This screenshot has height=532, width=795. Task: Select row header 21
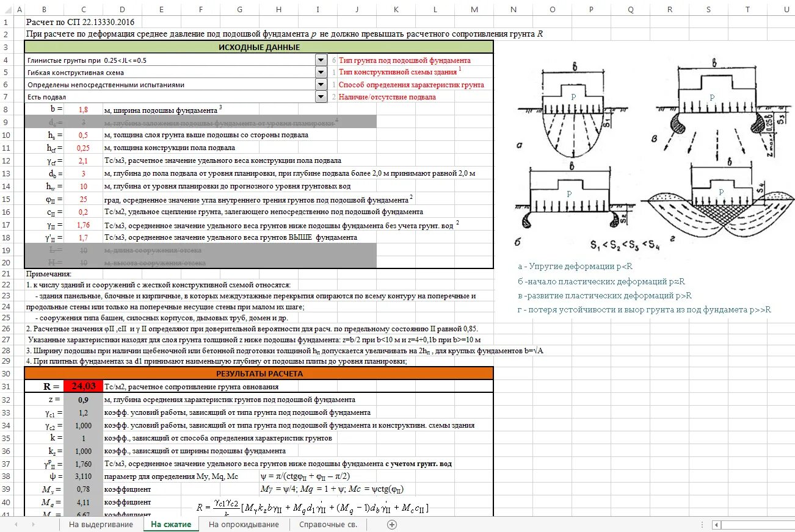pyautogui.click(x=6, y=275)
